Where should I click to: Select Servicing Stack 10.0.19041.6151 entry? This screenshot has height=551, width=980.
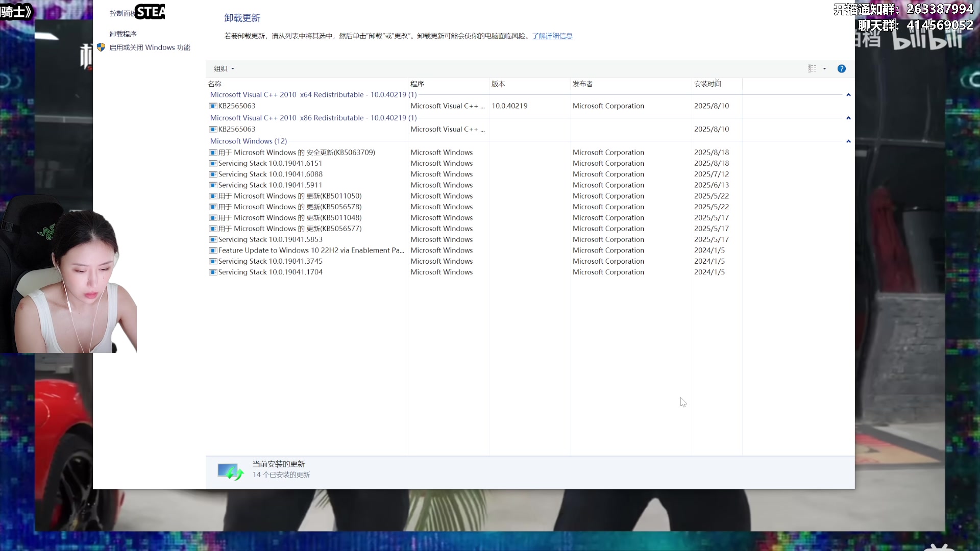(270, 164)
